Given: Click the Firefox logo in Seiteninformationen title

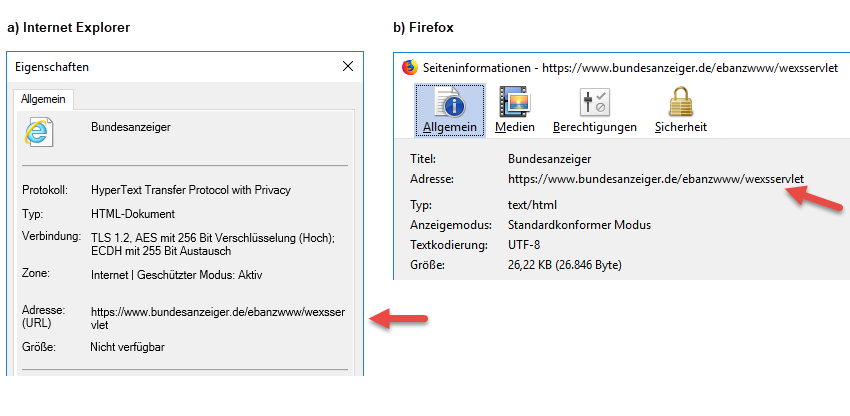Looking at the screenshot, I should (410, 67).
